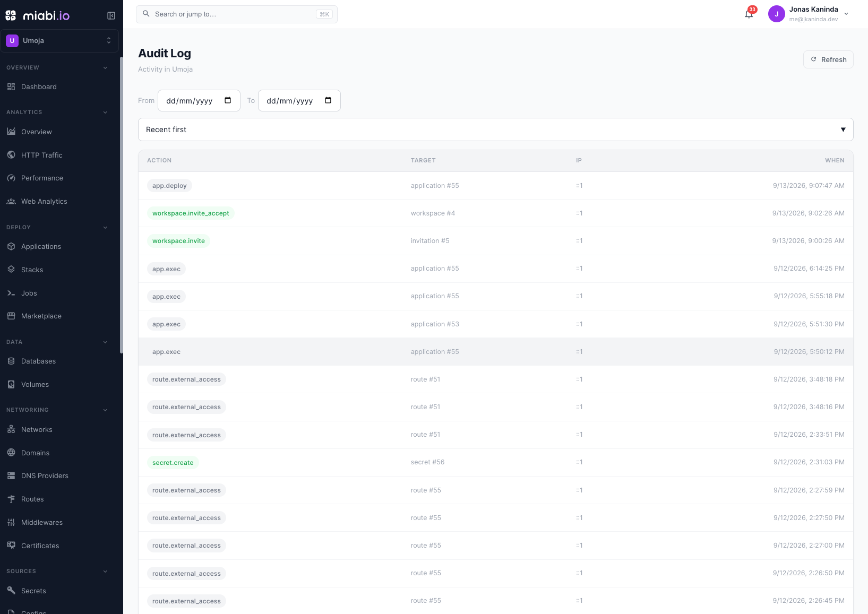Click the Marketplace store icon
The image size is (868, 614).
click(x=11, y=316)
